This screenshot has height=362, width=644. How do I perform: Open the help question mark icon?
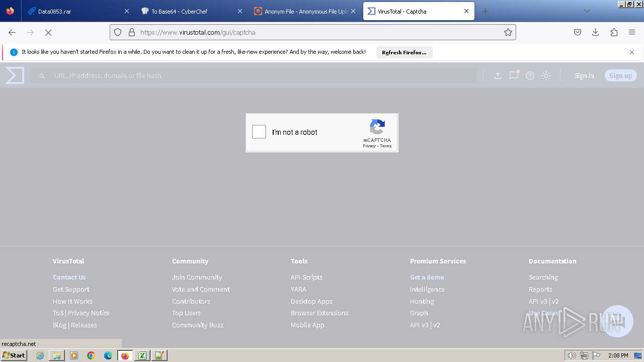(x=530, y=75)
